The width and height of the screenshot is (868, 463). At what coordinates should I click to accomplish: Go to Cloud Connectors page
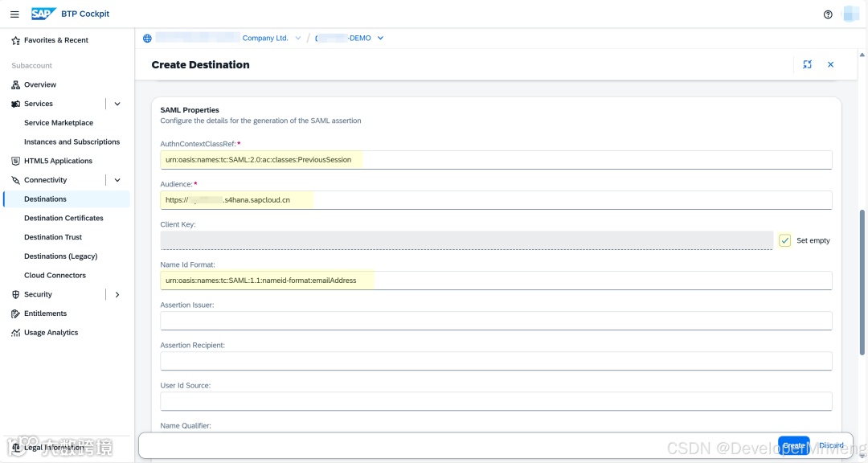pyautogui.click(x=55, y=275)
